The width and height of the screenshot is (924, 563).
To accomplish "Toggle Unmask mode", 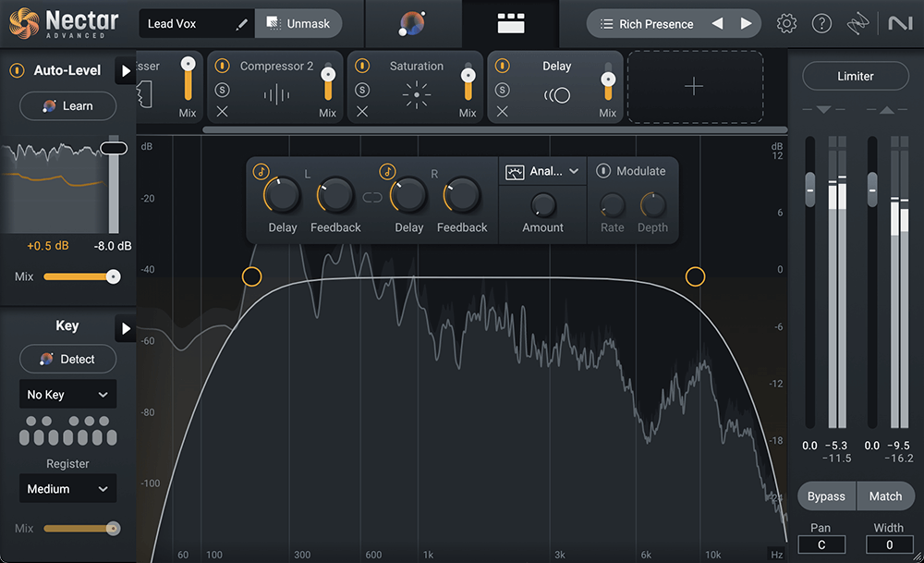I will pyautogui.click(x=298, y=23).
